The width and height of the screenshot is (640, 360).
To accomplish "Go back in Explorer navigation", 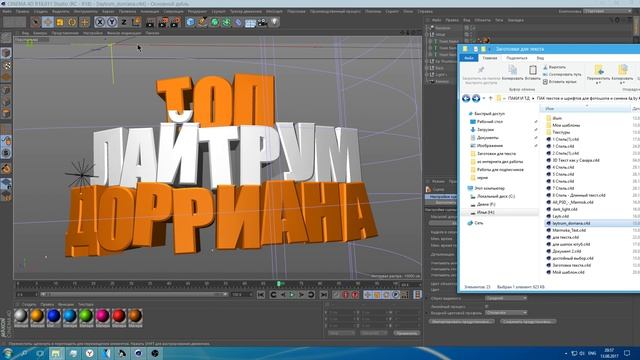I will (466, 98).
